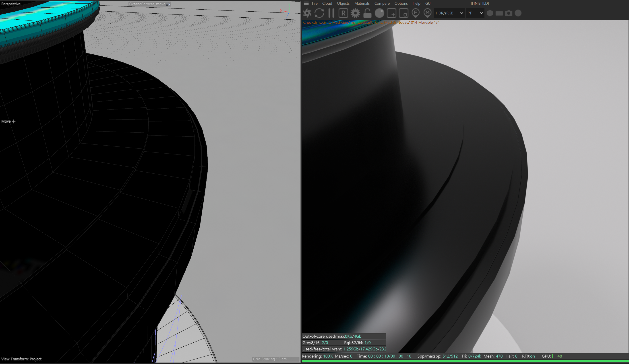Image resolution: width=629 pixels, height=364 pixels.
Task: Toggle the render region square-plus icon
Action: (391, 13)
